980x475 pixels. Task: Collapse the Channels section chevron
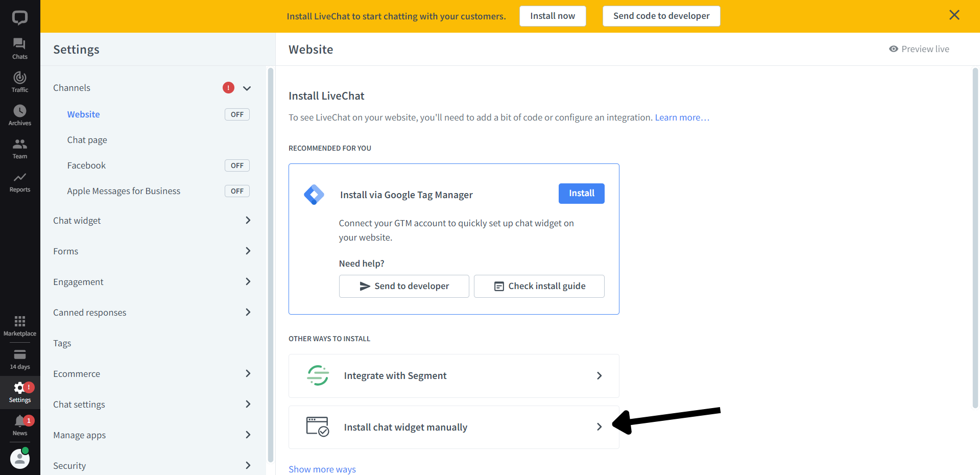pos(247,88)
